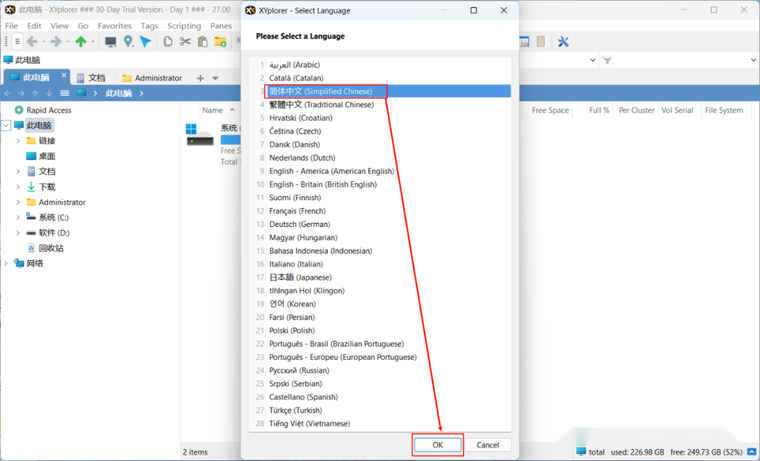Open the Hotlist pin icon
This screenshot has width=760, height=461.
pos(128,42)
